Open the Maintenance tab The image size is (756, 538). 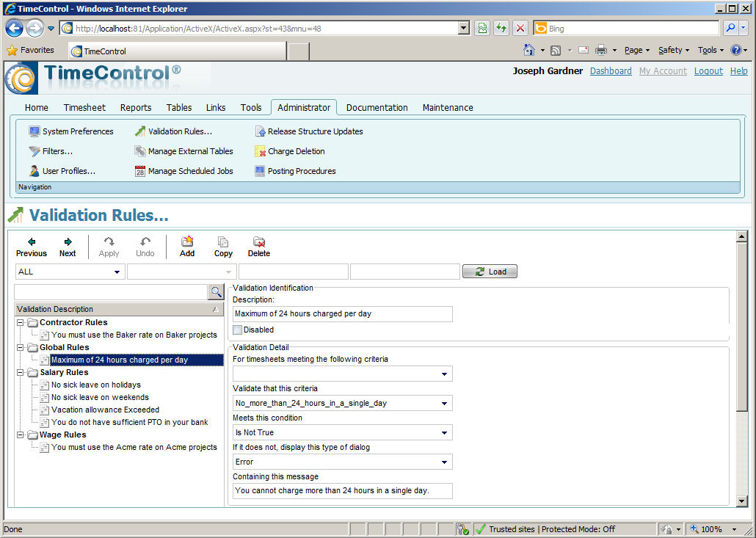click(448, 107)
